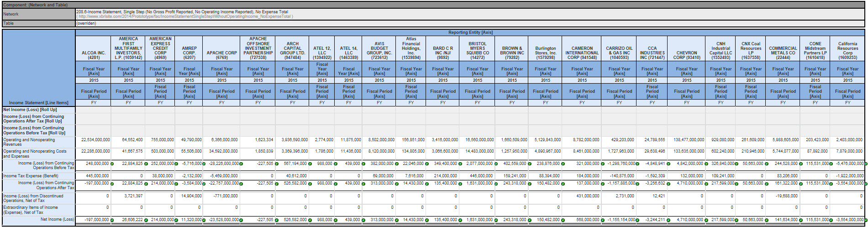Click the Income Statement [Line Items] label
Viewport: 868px width, 228px height.
(38, 103)
